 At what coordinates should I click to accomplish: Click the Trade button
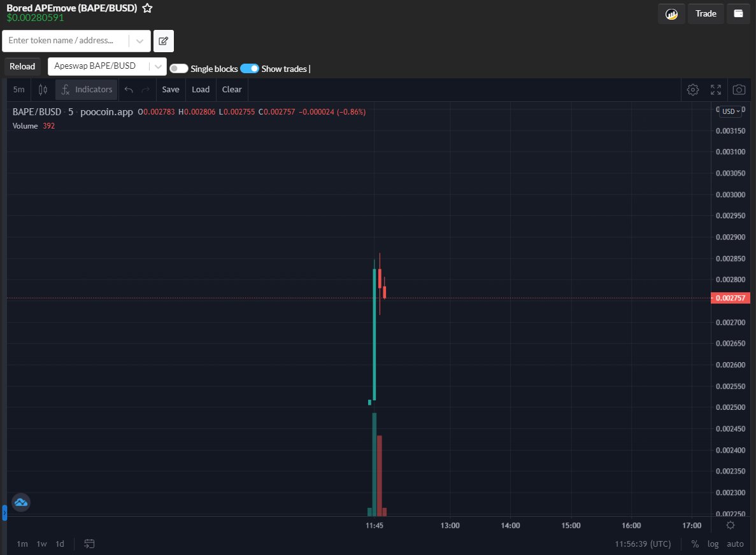coord(706,14)
